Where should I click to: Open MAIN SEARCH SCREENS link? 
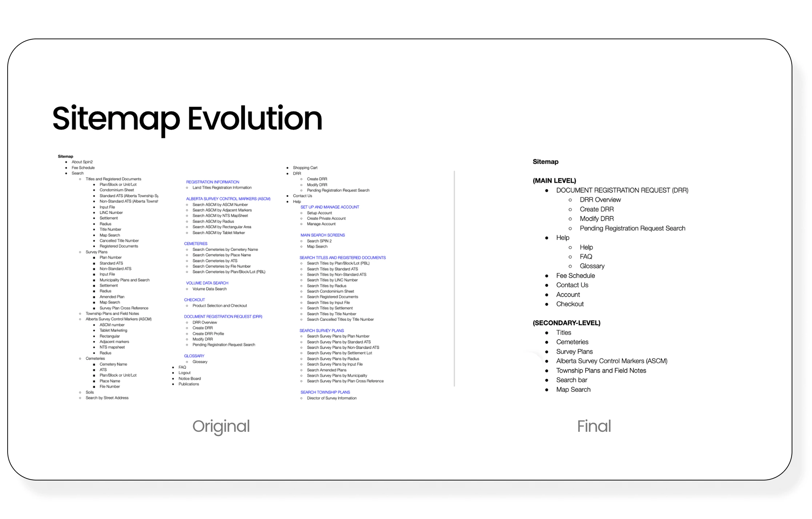click(322, 235)
